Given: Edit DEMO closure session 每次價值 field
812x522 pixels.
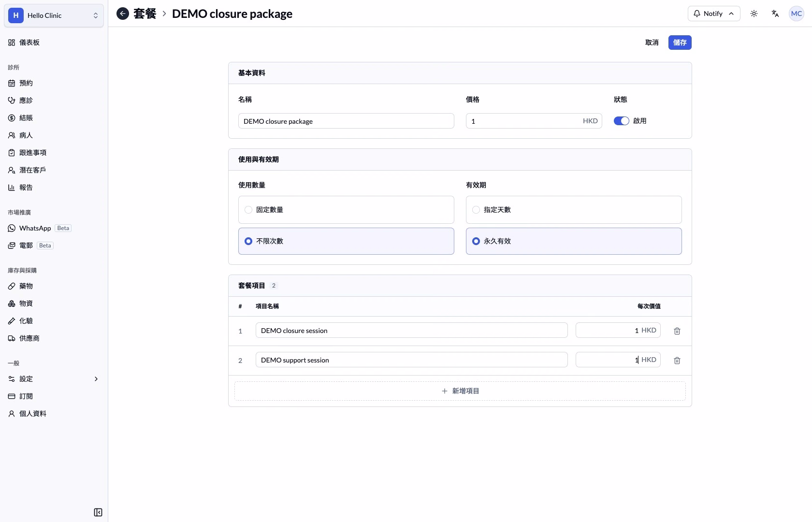Looking at the screenshot, I should (x=618, y=331).
